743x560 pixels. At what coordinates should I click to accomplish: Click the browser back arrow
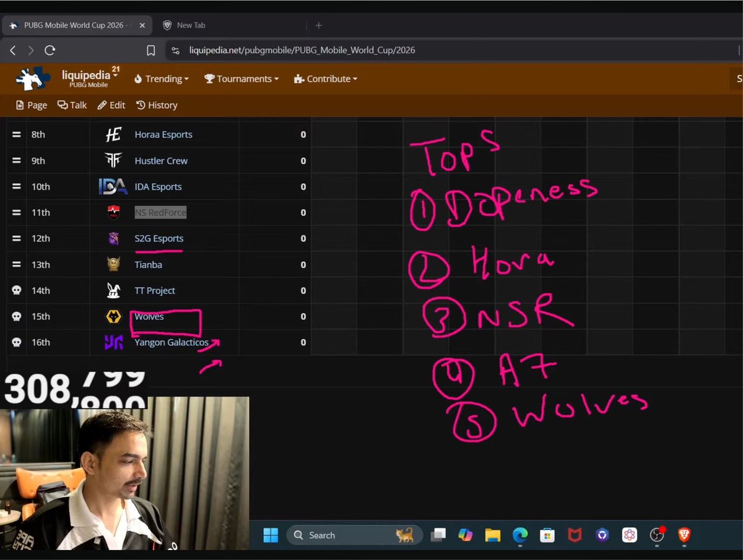click(13, 50)
